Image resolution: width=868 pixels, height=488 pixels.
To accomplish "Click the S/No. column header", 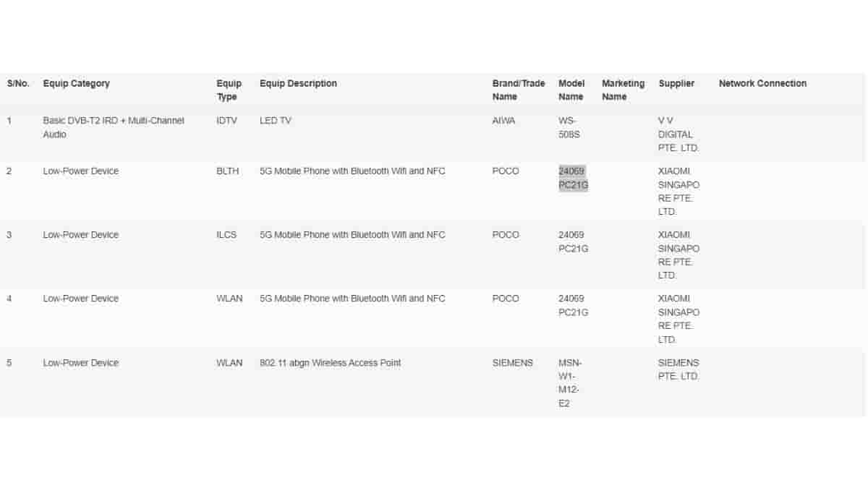I will click(x=18, y=84).
